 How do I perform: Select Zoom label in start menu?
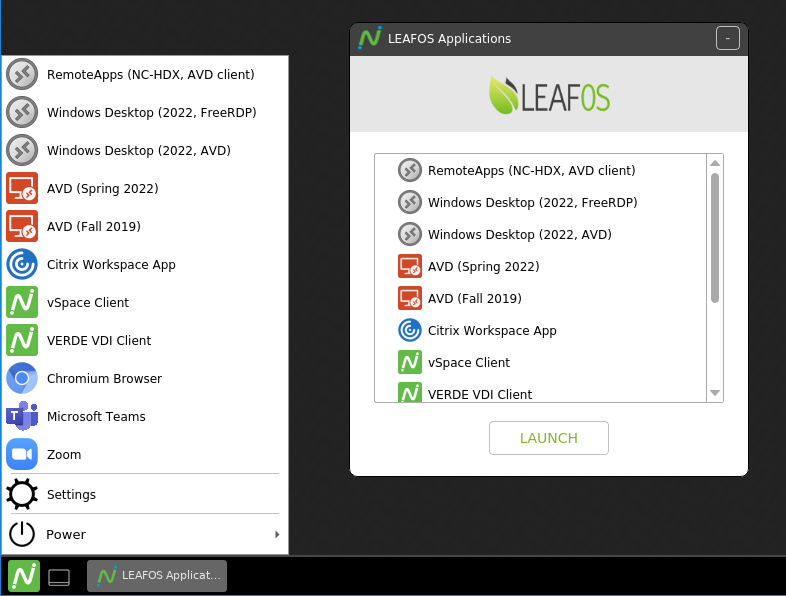tap(64, 455)
